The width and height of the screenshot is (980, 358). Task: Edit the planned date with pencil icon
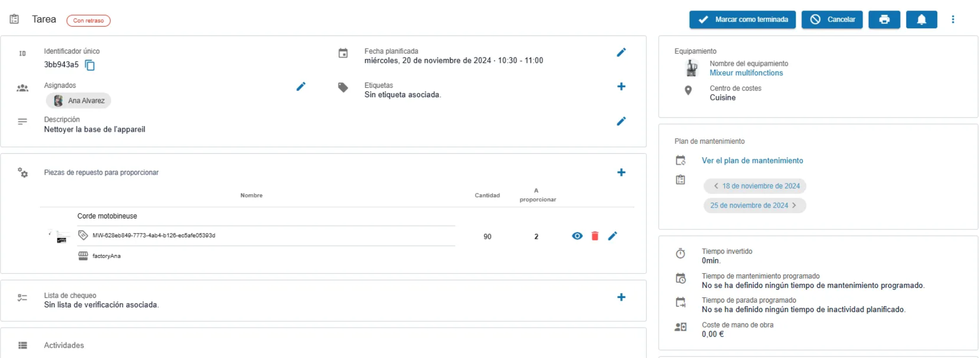pyautogui.click(x=621, y=52)
